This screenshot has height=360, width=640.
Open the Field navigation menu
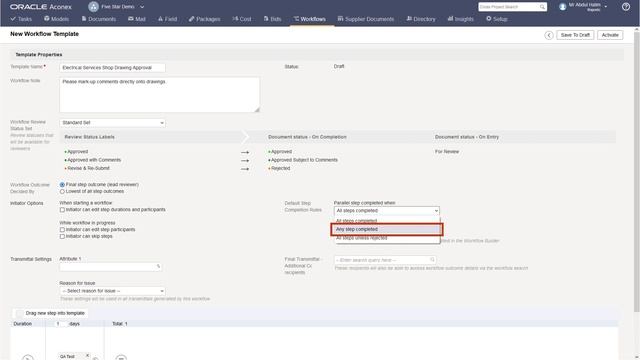[167, 19]
